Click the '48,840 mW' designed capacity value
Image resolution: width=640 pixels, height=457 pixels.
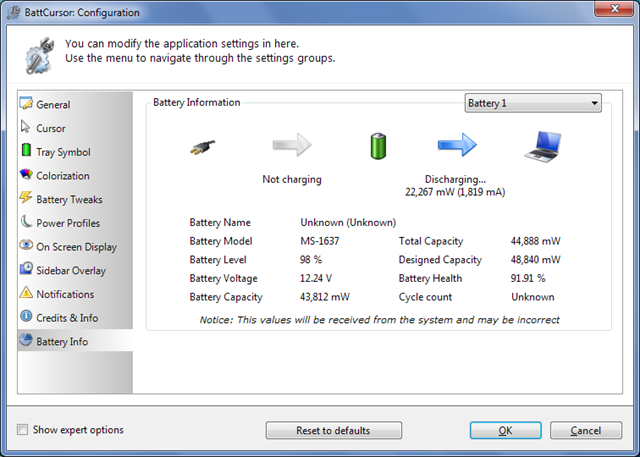point(536,260)
